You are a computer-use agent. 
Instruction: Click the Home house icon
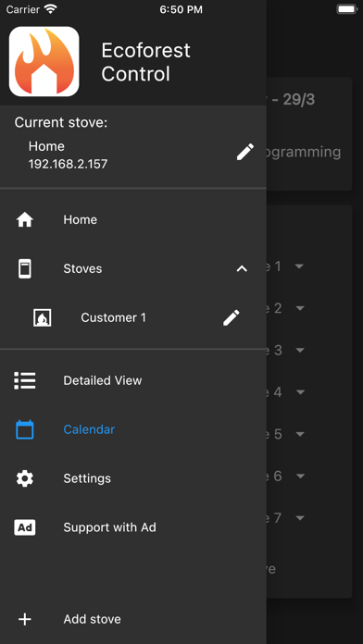(25, 219)
